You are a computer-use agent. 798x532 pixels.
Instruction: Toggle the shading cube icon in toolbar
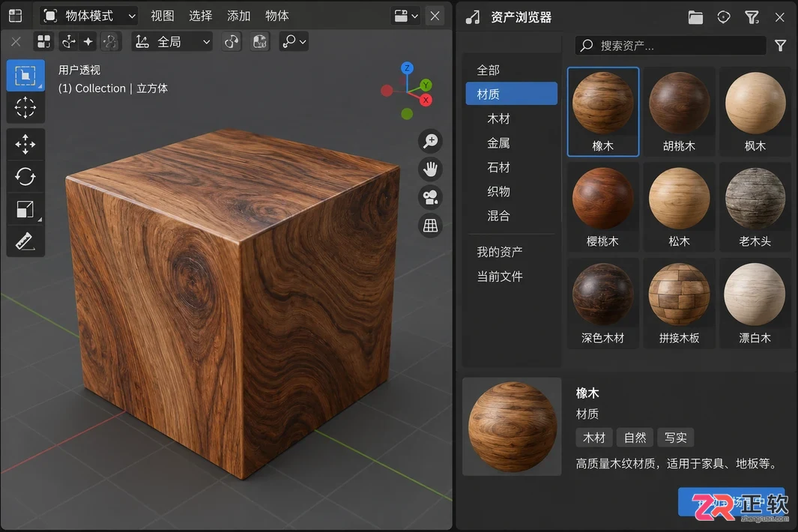(x=260, y=42)
